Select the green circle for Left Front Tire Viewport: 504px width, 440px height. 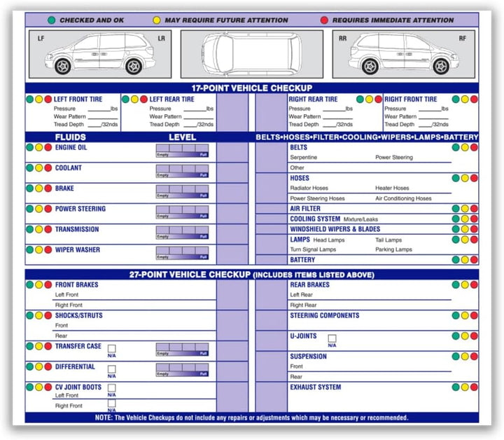pyautogui.click(x=30, y=99)
